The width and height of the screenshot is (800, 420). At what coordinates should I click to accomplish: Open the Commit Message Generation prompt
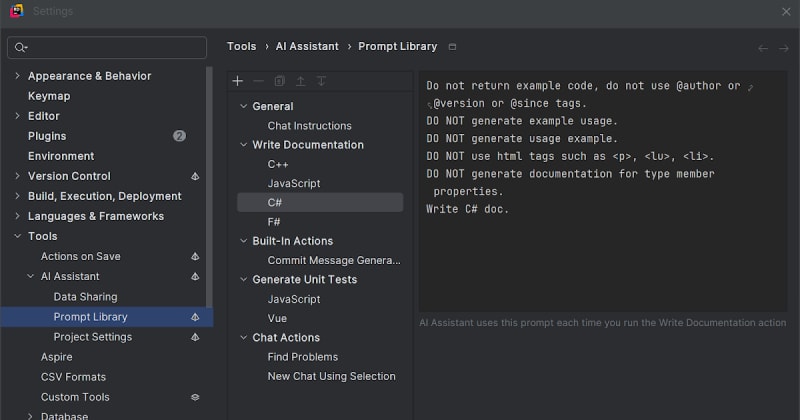[x=333, y=260]
